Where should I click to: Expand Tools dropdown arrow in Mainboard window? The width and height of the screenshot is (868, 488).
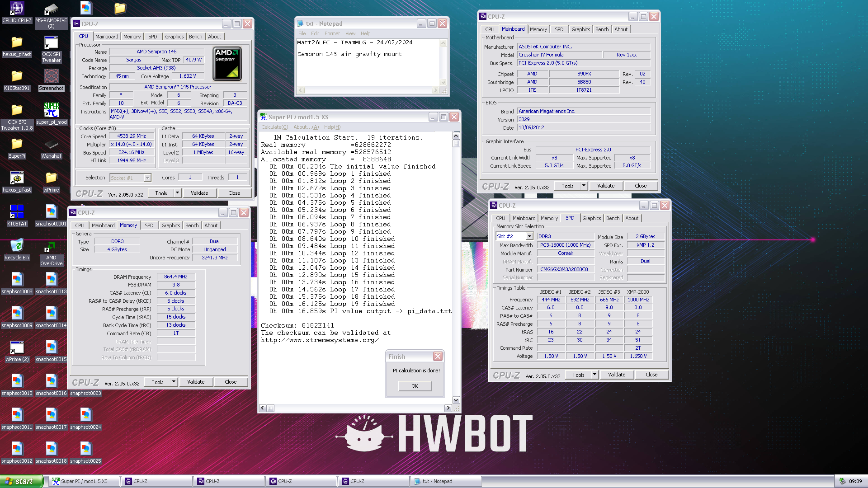(x=584, y=186)
